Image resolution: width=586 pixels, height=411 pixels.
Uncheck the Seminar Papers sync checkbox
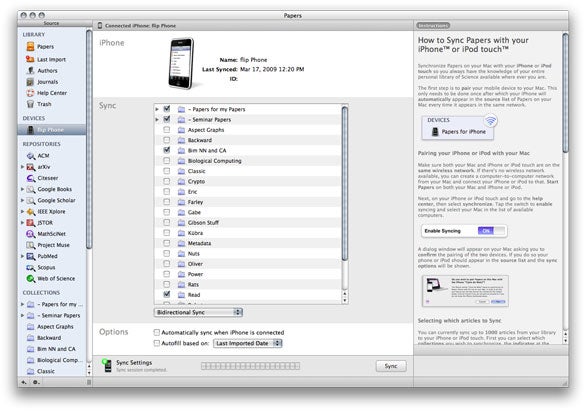[x=167, y=119]
